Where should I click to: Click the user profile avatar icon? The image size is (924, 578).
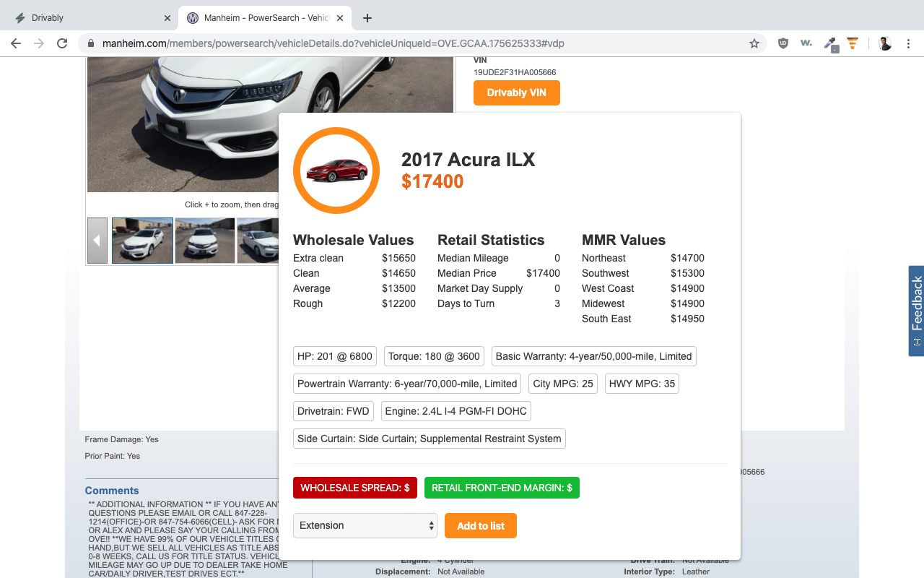[885, 43]
